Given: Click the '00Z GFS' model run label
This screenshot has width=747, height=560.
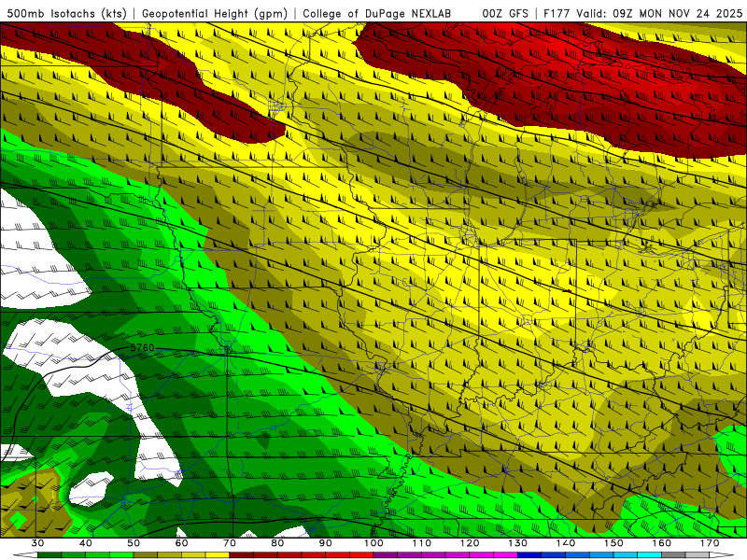Looking at the screenshot, I should pos(505,14).
